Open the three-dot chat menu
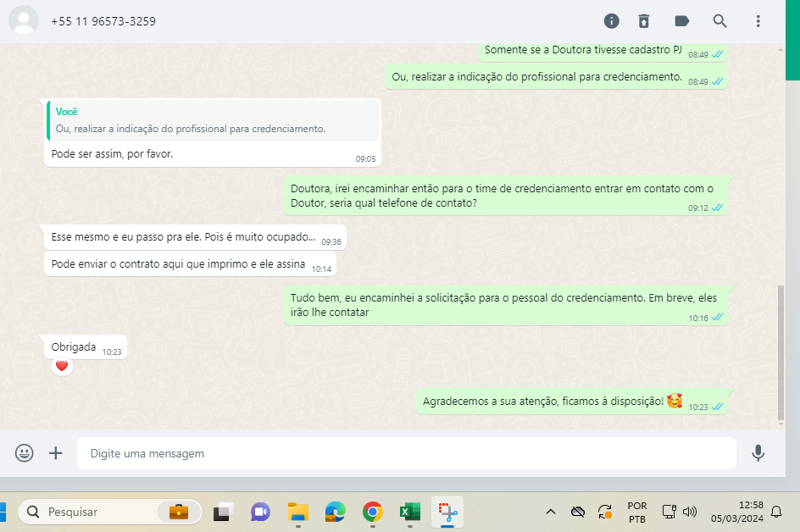The width and height of the screenshot is (800, 532). point(758,21)
